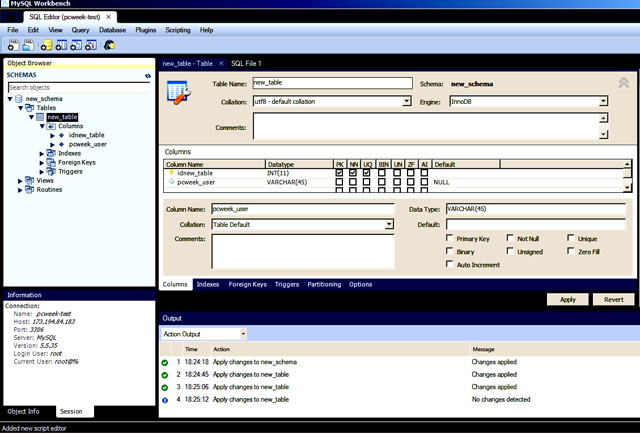640x434 pixels.
Task: Open the Action Output dropdown
Action: pyautogui.click(x=243, y=334)
